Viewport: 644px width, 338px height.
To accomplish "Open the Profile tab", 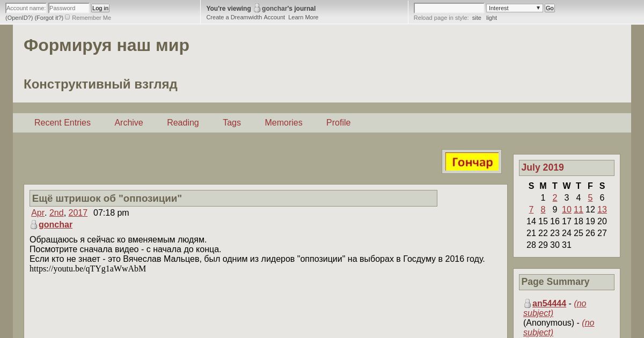I will [338, 123].
